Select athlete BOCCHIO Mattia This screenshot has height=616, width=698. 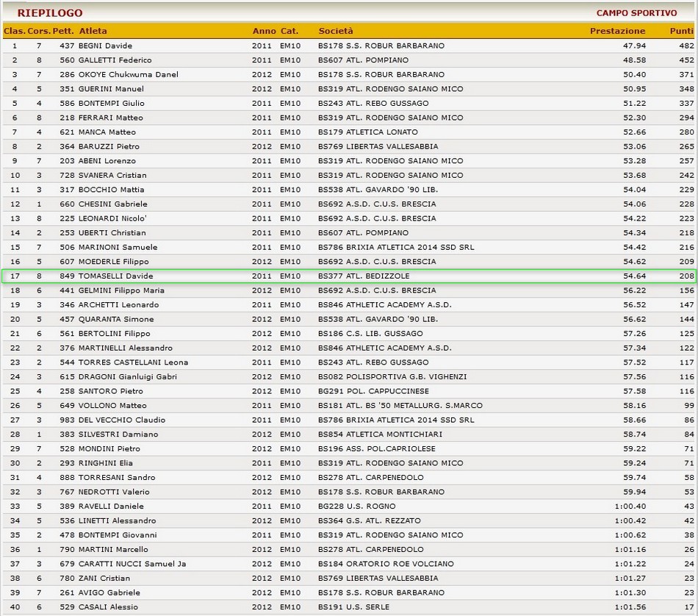[111, 190]
